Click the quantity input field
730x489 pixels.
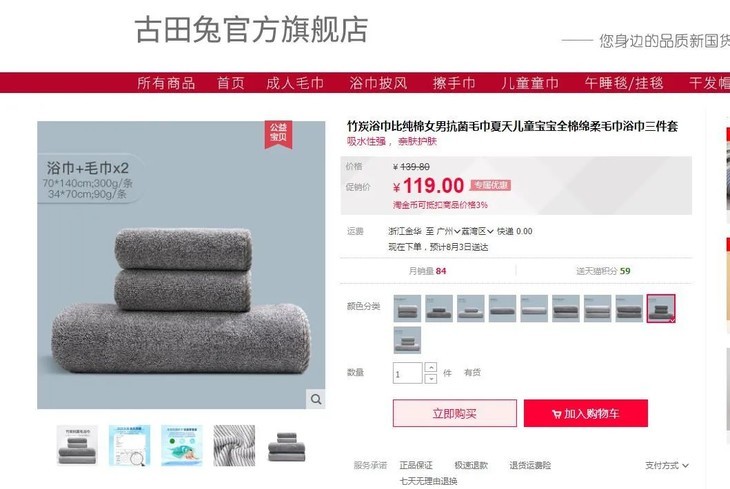click(x=407, y=373)
